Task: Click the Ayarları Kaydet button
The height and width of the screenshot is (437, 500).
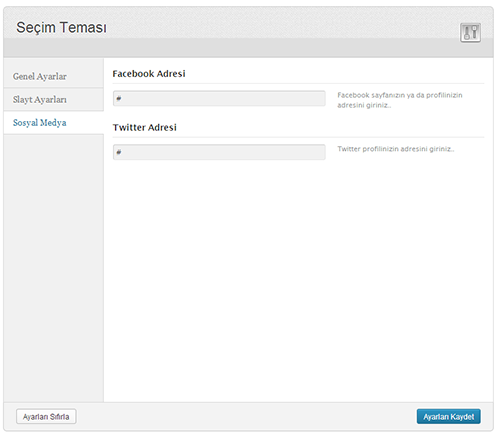Action: [x=448, y=417]
